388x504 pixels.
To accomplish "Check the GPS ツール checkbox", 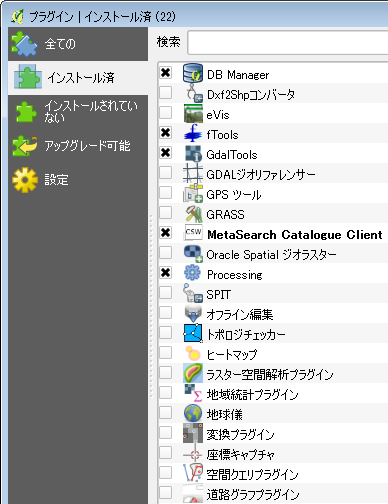I will click(x=165, y=193).
